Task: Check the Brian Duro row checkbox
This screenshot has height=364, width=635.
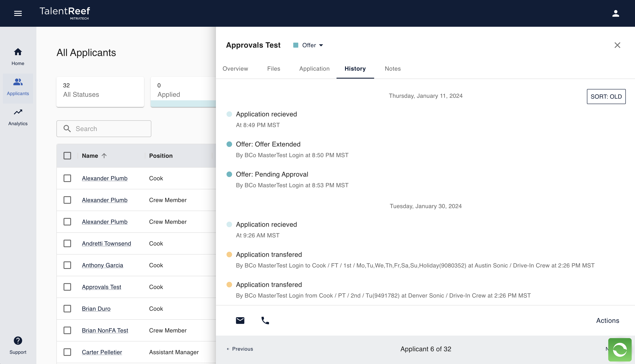Action: pos(67,309)
